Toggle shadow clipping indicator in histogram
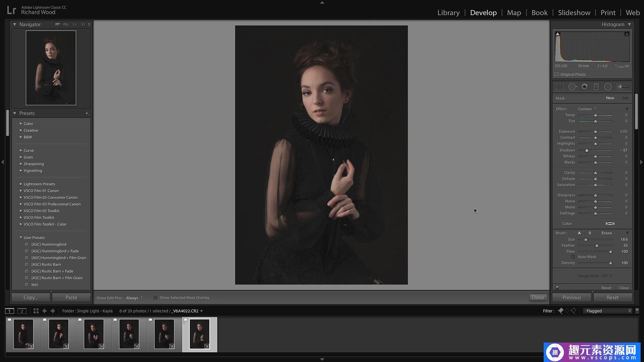This screenshot has width=644, height=362. (557, 34)
